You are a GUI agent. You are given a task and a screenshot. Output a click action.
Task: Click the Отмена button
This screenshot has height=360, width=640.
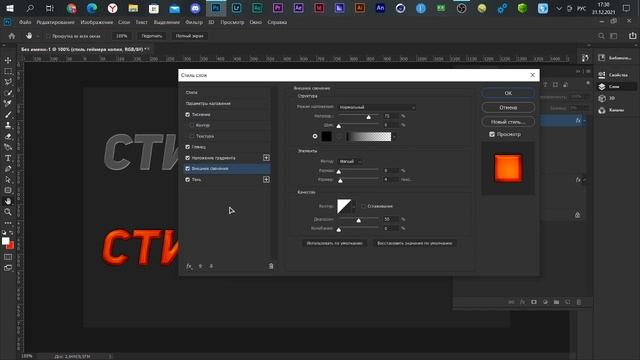[508, 107]
